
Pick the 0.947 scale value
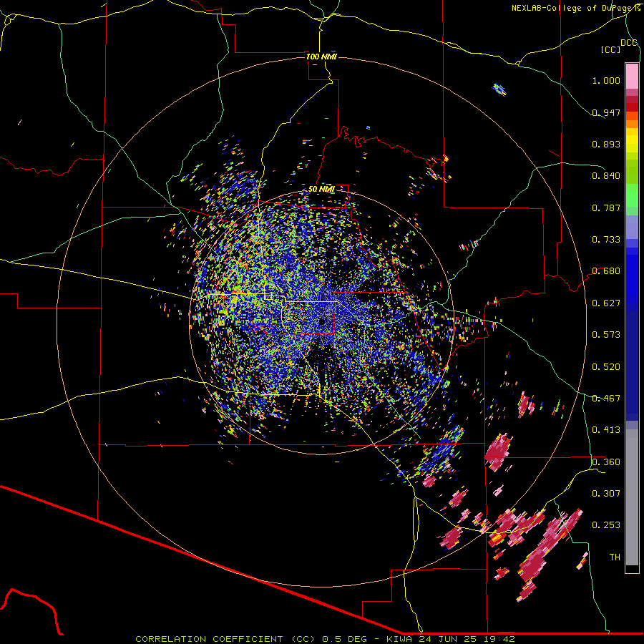tap(606, 112)
